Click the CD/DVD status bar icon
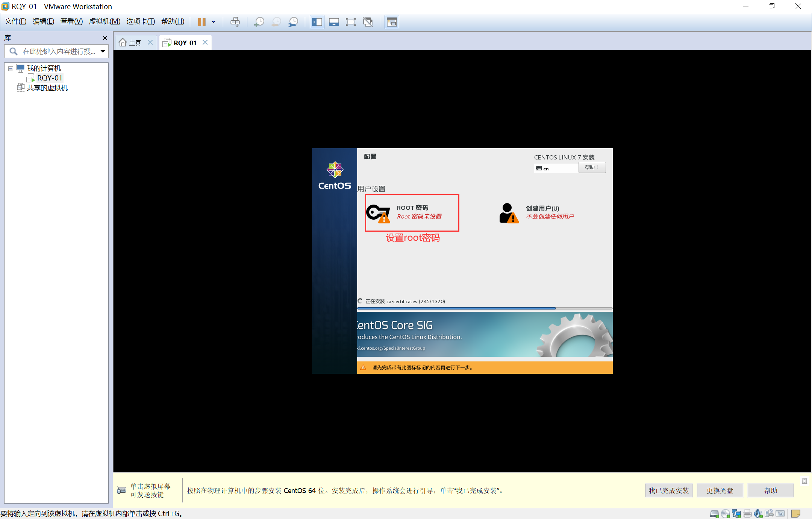812x519 pixels. [726, 514]
